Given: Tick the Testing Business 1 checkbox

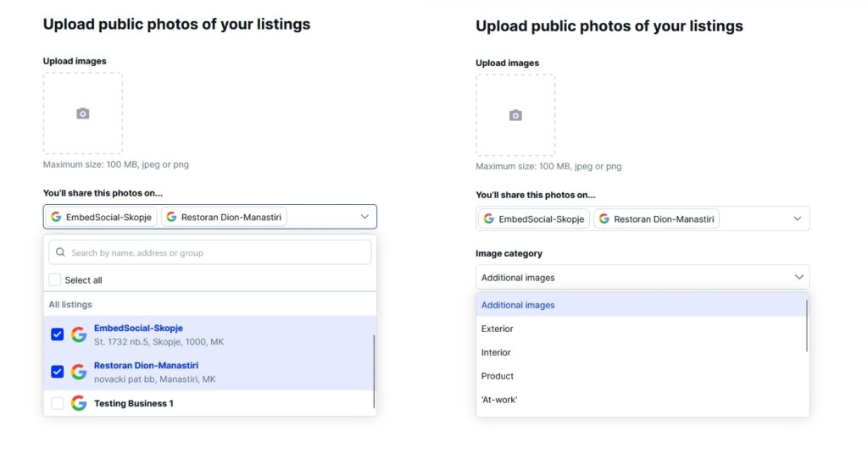Looking at the screenshot, I should (57, 403).
